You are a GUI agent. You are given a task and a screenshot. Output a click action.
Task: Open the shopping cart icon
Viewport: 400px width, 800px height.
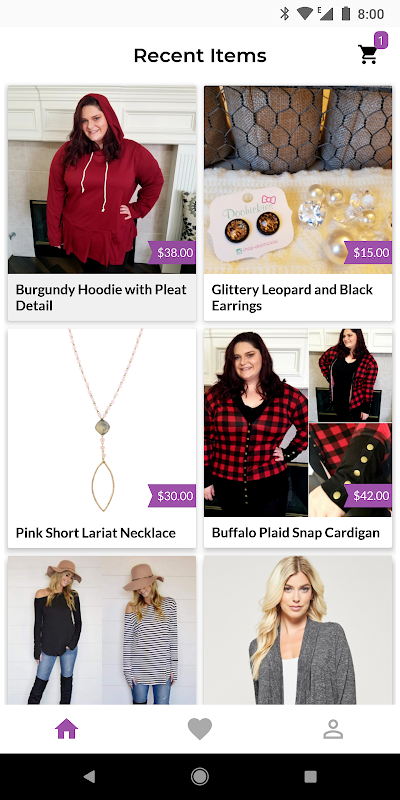(367, 55)
